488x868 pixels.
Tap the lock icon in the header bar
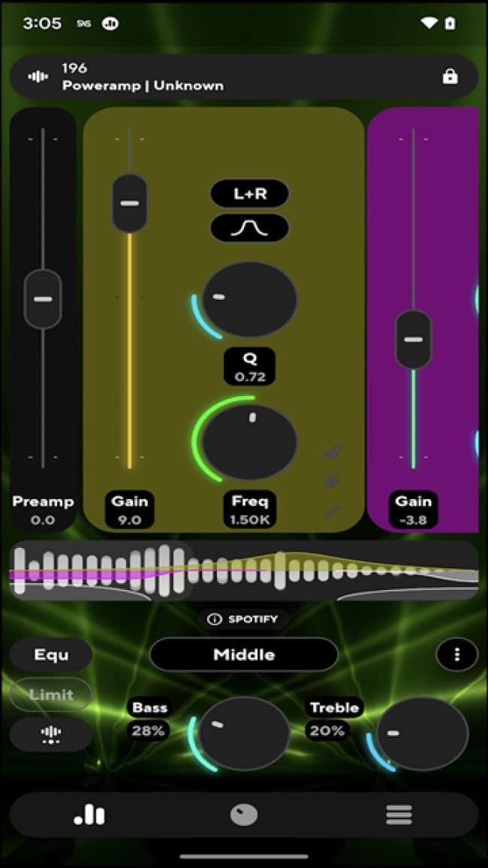tap(450, 77)
